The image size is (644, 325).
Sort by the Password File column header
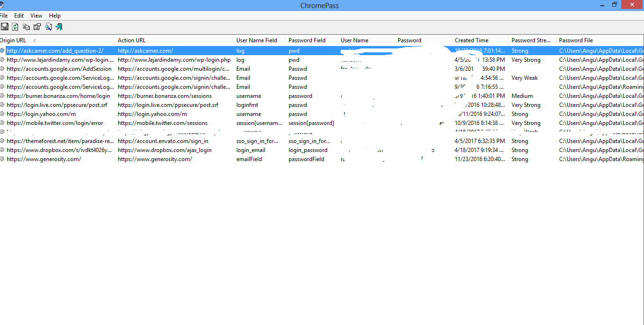coord(600,40)
